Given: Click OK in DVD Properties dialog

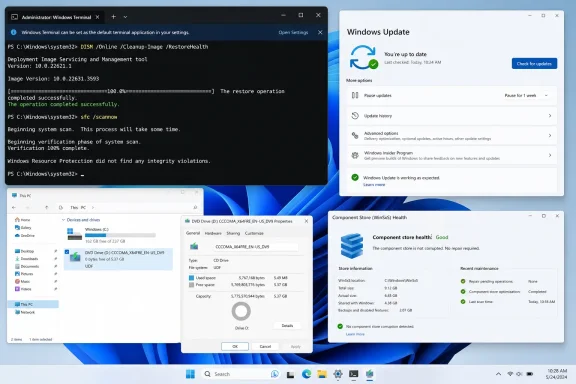Looking at the screenshot, I should 235,347.
